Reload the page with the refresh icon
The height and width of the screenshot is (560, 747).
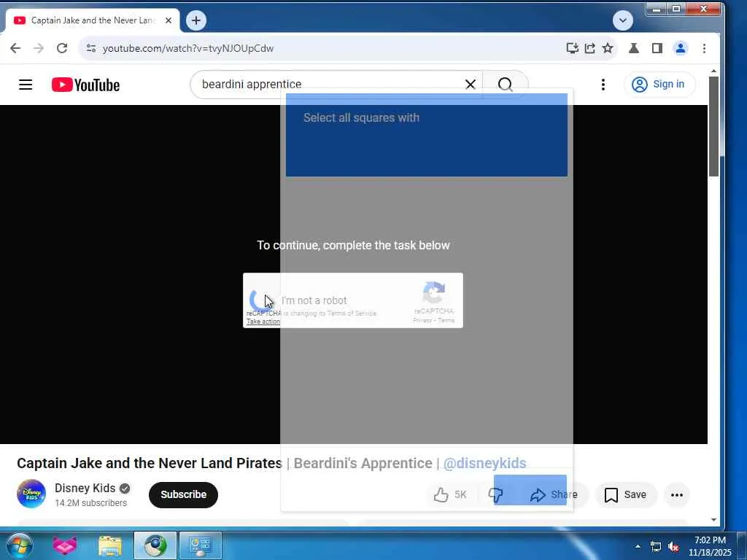coord(62,48)
